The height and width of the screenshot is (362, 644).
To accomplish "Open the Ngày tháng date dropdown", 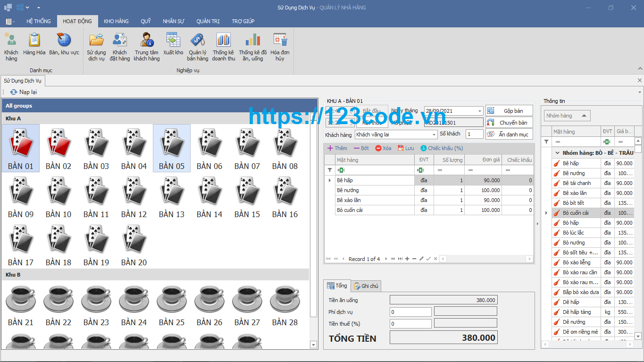I will (x=480, y=111).
